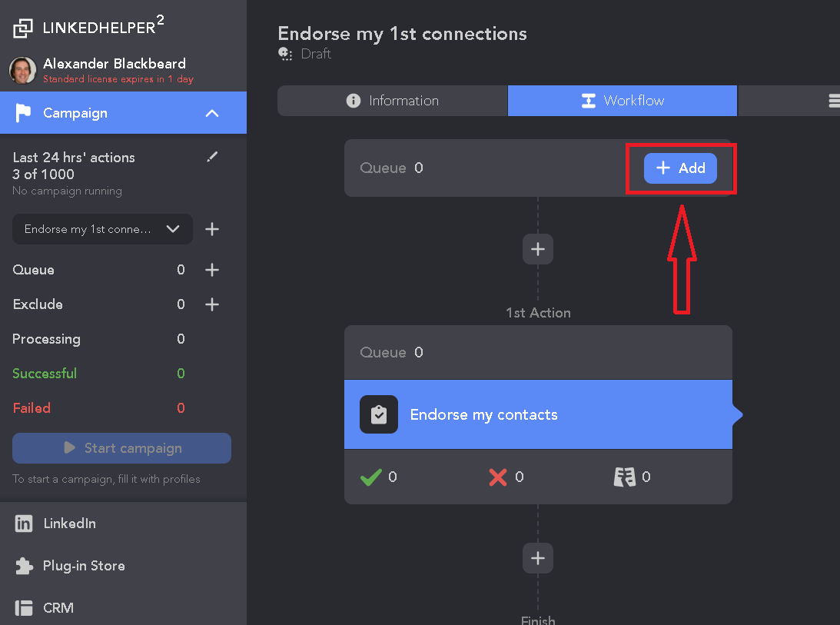Add profiles to the sidebar Queue
Viewport: 840px width, 625px height.
(212, 270)
